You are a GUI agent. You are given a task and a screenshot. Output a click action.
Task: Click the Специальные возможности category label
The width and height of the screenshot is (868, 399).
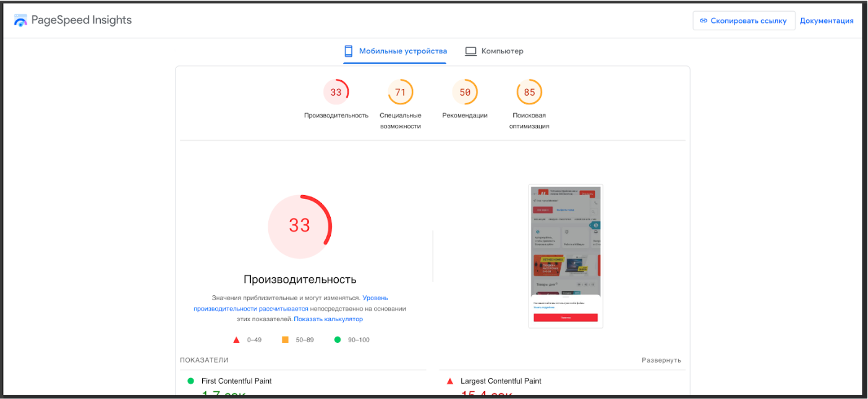pyautogui.click(x=401, y=120)
